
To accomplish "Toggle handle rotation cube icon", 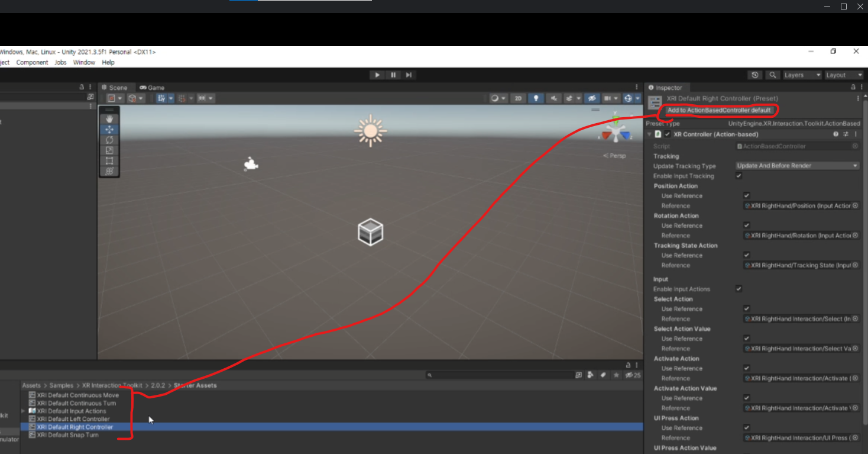I will 135,98.
